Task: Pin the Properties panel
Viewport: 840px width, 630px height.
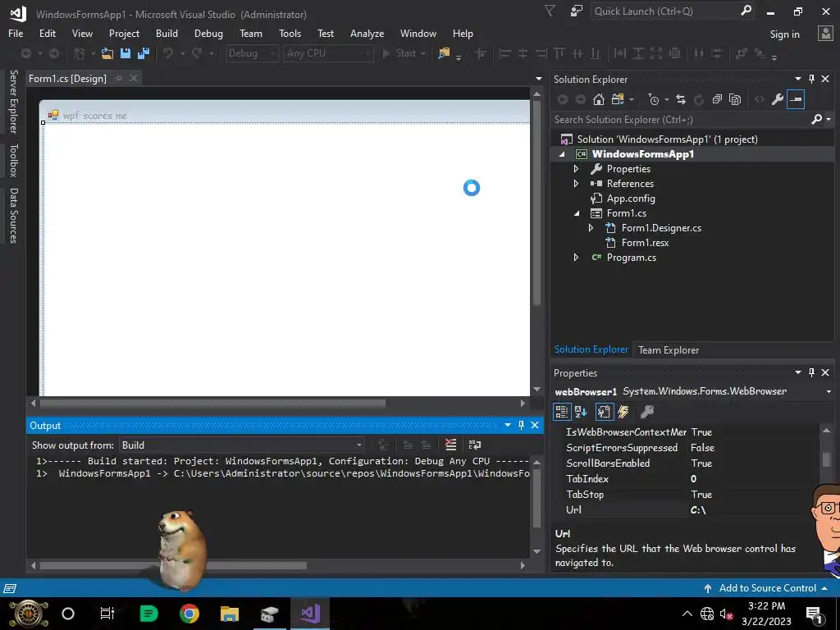Action: [811, 372]
